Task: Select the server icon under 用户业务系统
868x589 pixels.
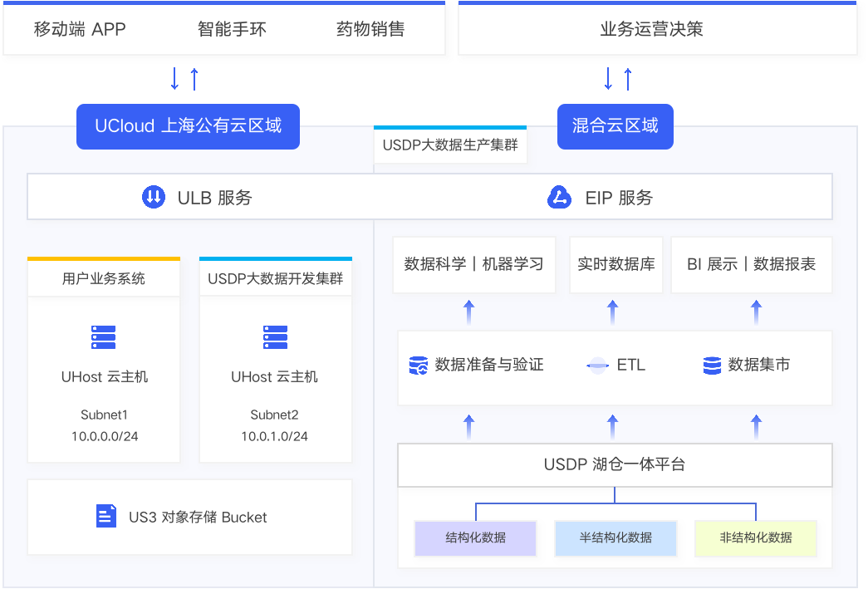Action: point(104,337)
